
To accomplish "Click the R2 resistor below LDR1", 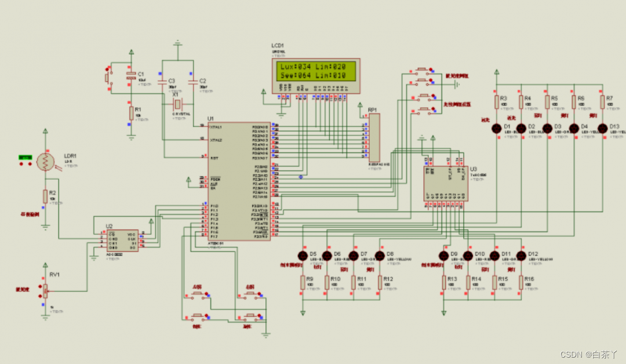I will click(x=46, y=196).
